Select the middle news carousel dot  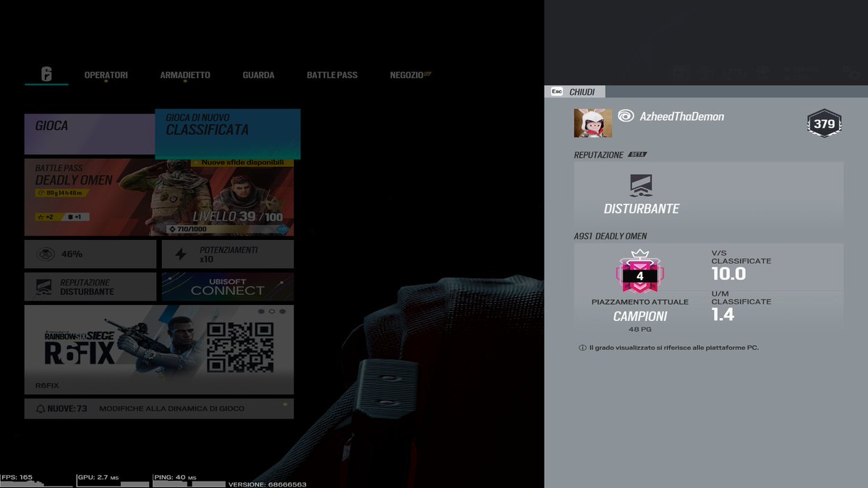(271, 312)
